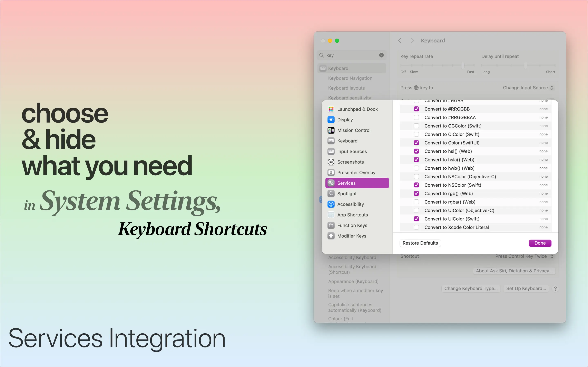
Task: Adjust the Key repeat rate slider
Action: point(463,65)
